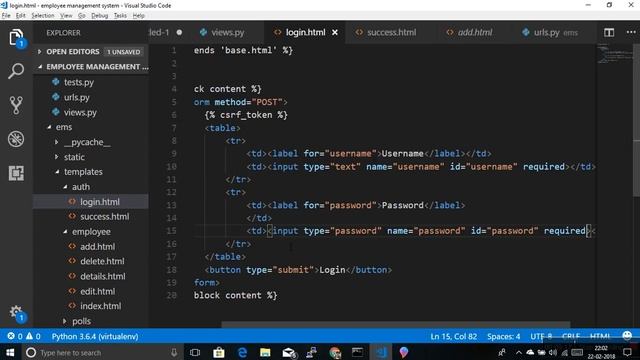
Task: Switch to the add.html tab
Action: click(x=469, y=32)
